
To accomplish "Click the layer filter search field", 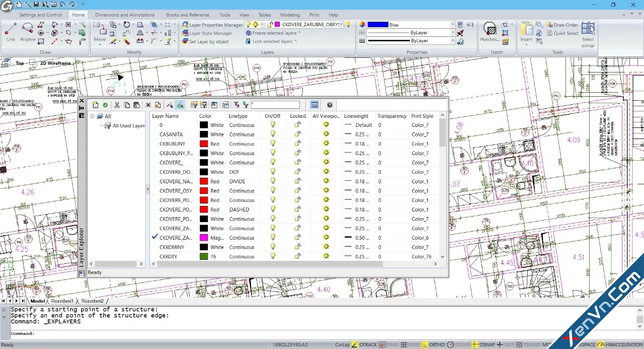I will pos(275,105).
